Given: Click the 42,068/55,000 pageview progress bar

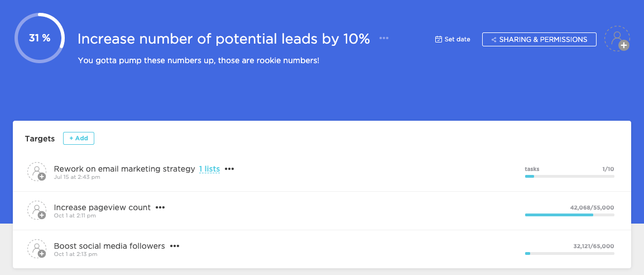Looking at the screenshot, I should pos(569,215).
